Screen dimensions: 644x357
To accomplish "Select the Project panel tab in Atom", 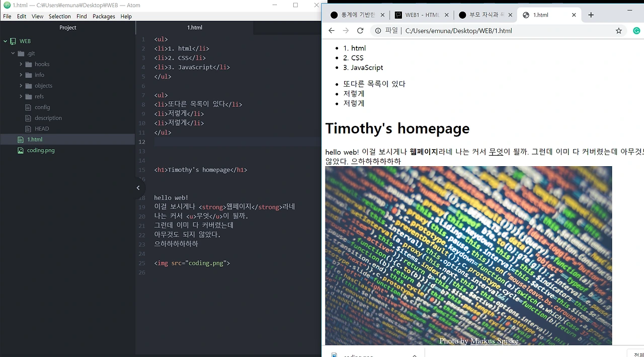I will coord(68,28).
